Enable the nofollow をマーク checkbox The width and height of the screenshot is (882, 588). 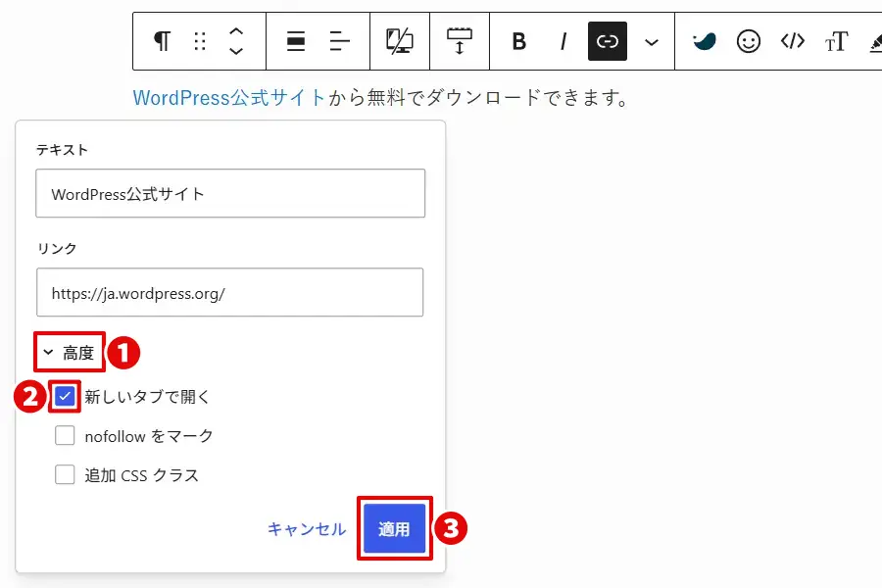[x=65, y=435]
